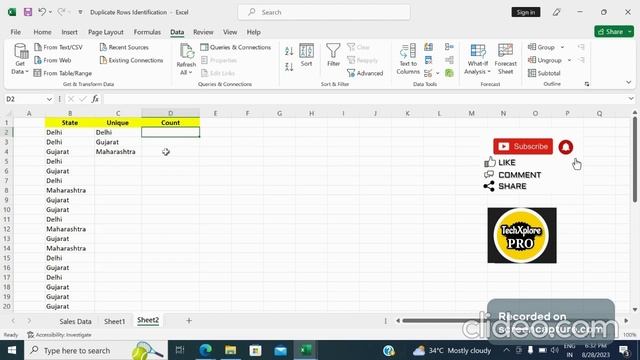This screenshot has width=640, height=360.
Task: Add a new sheet with plus
Action: (x=189, y=321)
